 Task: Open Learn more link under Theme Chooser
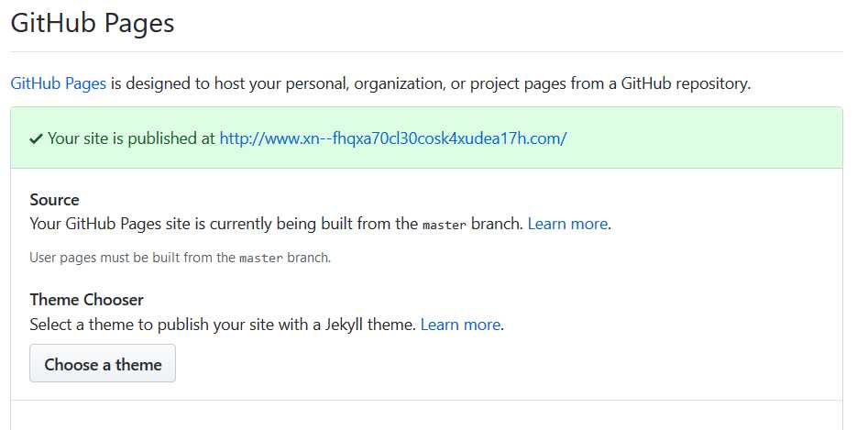[x=460, y=325]
